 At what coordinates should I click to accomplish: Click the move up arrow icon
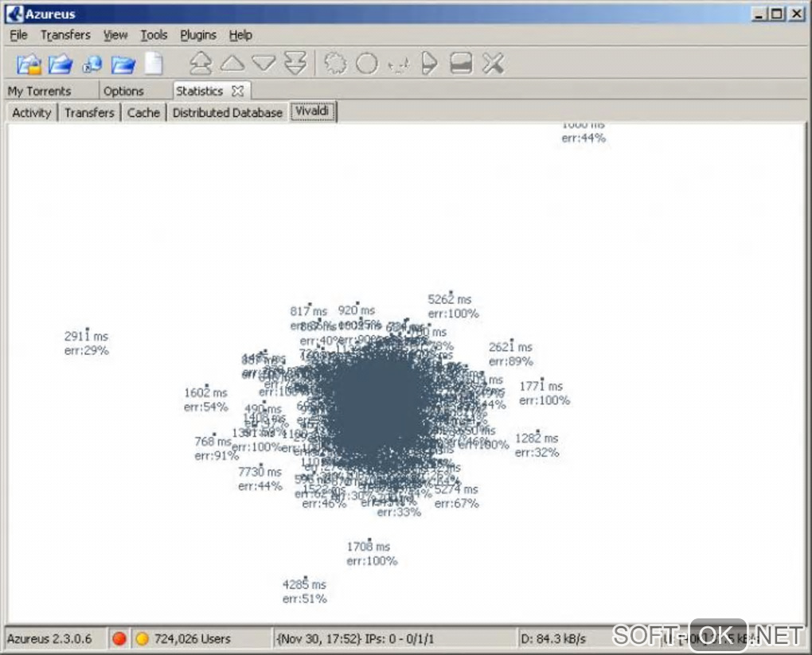coord(232,63)
